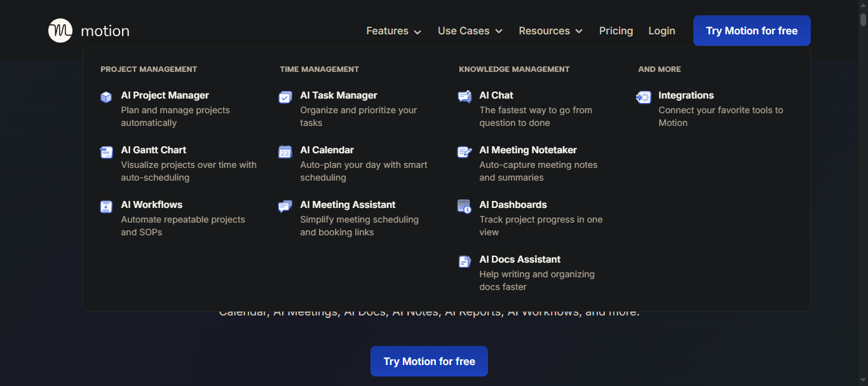
Task: Click the lower Try Motion for free button
Action: tap(430, 361)
